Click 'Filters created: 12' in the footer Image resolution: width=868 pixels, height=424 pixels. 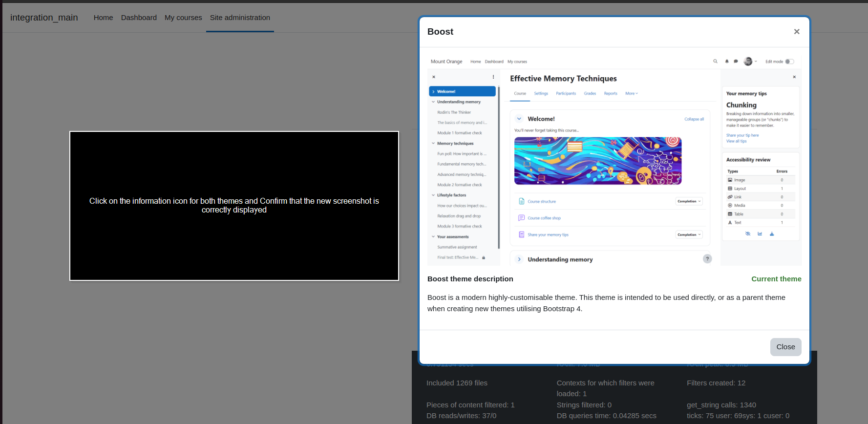716,383
